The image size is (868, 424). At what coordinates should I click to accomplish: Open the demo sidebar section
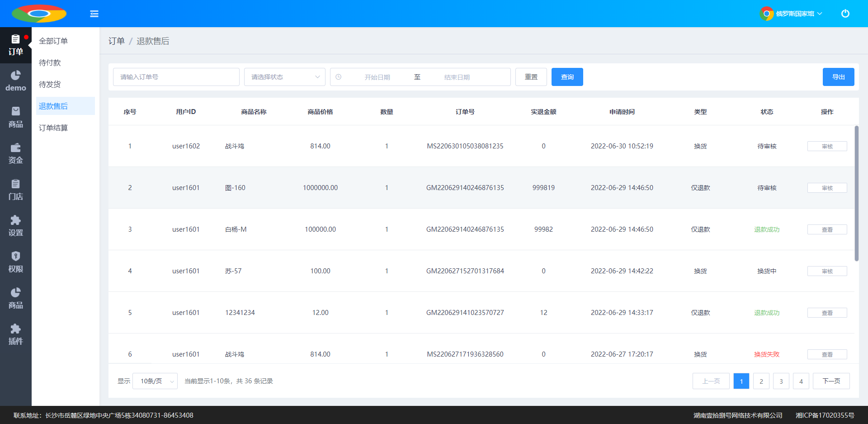coord(16,81)
